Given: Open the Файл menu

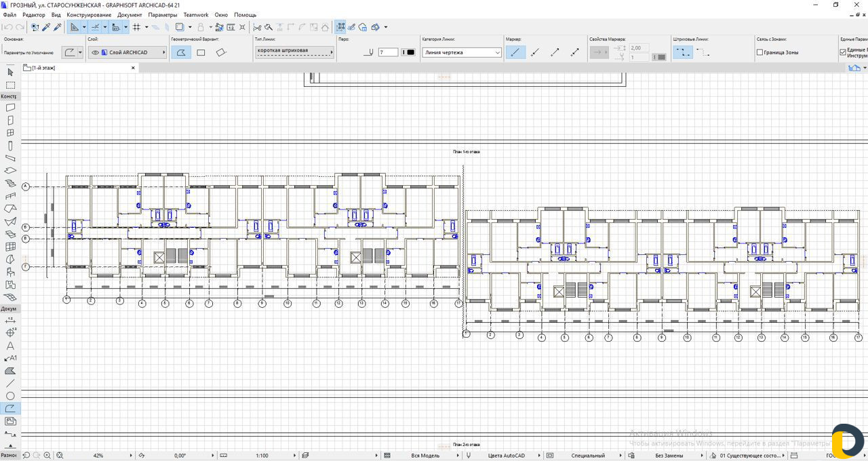Looking at the screenshot, I should click(x=9, y=14).
